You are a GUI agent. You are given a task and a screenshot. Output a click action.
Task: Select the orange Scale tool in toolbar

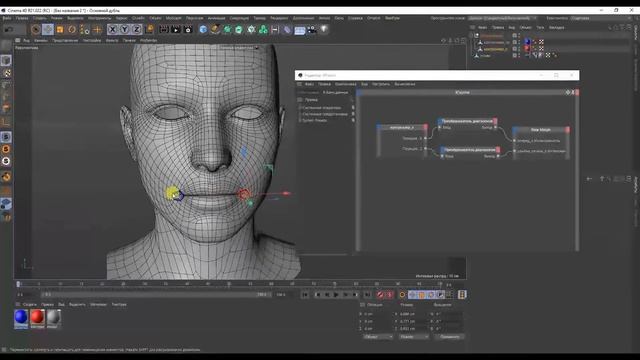(60, 29)
